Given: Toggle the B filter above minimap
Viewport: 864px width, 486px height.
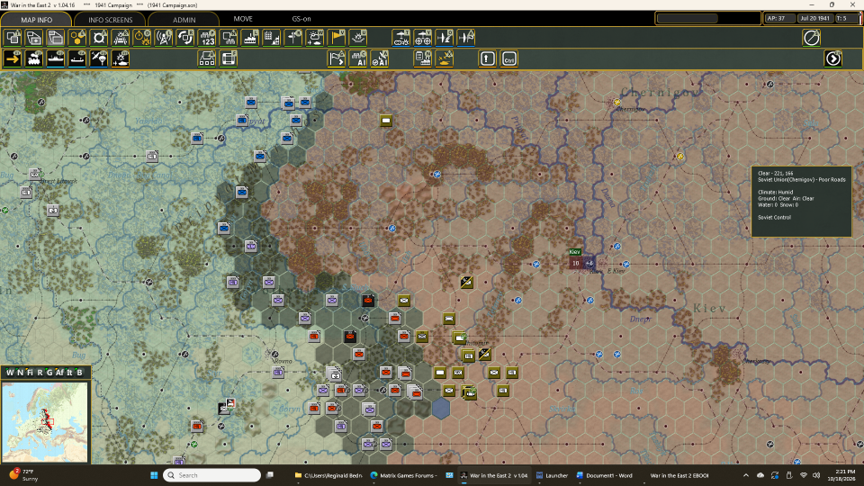Looking at the screenshot, I should click(79, 372).
